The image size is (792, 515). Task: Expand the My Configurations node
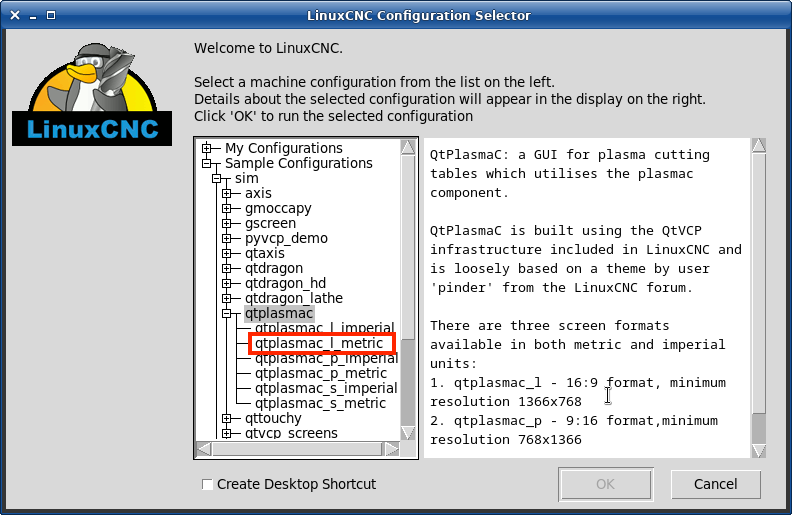pos(206,148)
